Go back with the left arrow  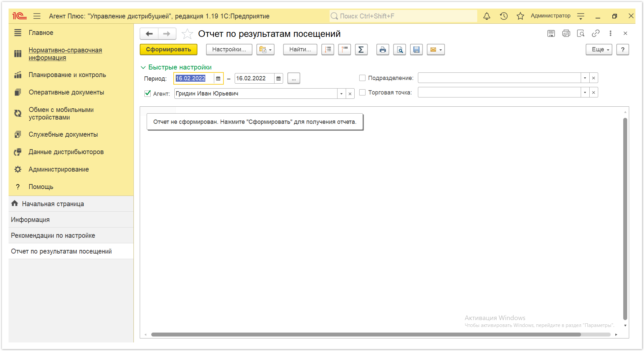coord(149,34)
